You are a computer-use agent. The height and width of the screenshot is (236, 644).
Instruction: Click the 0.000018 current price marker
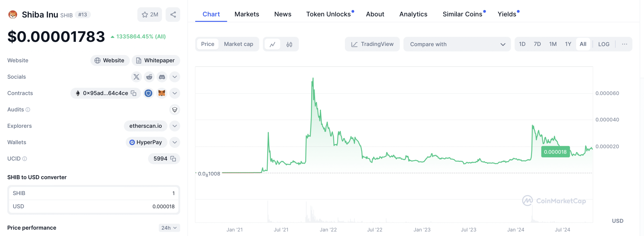pos(555,152)
